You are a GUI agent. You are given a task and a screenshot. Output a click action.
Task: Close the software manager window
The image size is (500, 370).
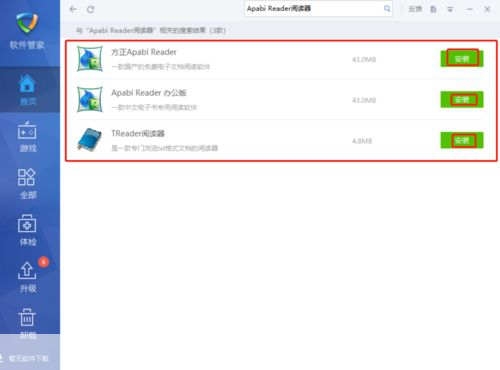click(x=487, y=9)
